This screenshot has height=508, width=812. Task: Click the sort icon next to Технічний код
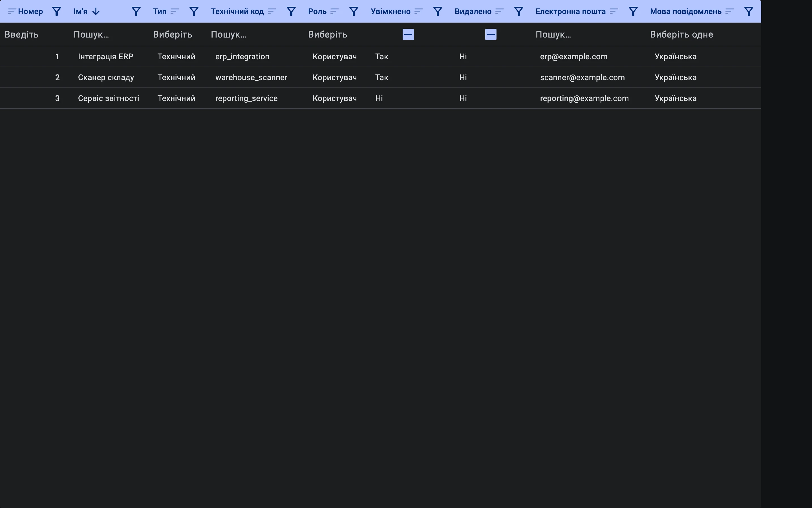pyautogui.click(x=272, y=11)
